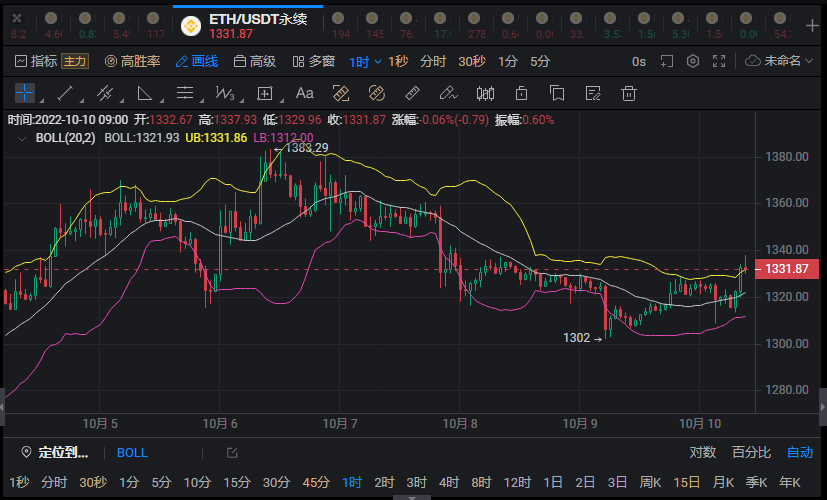The image size is (827, 500).
Task: Select 15分 in bottom timeframe bar
Action: (x=236, y=482)
